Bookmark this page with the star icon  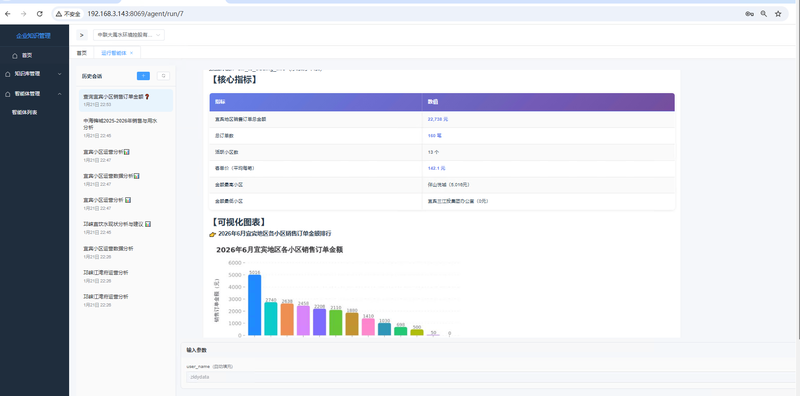[x=778, y=14]
